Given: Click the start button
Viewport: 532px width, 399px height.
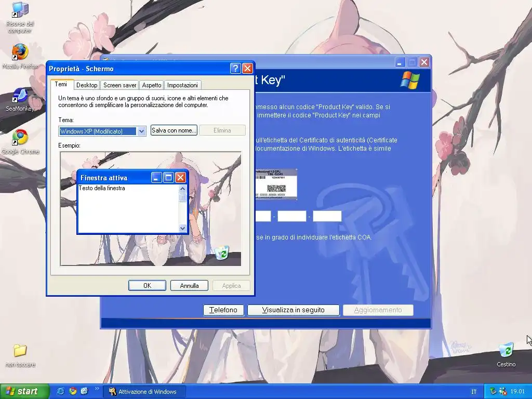Looking at the screenshot, I should click(24, 391).
